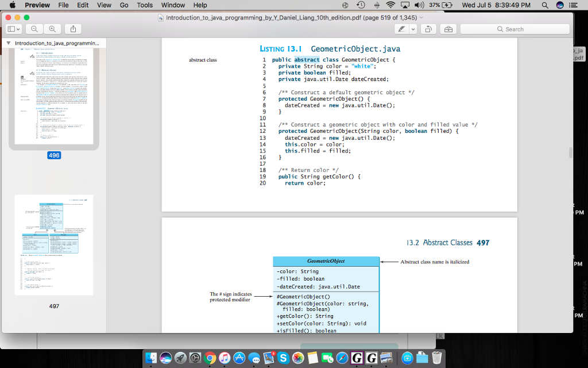Zoom out of the PDF document
The image size is (588, 368).
(34, 29)
